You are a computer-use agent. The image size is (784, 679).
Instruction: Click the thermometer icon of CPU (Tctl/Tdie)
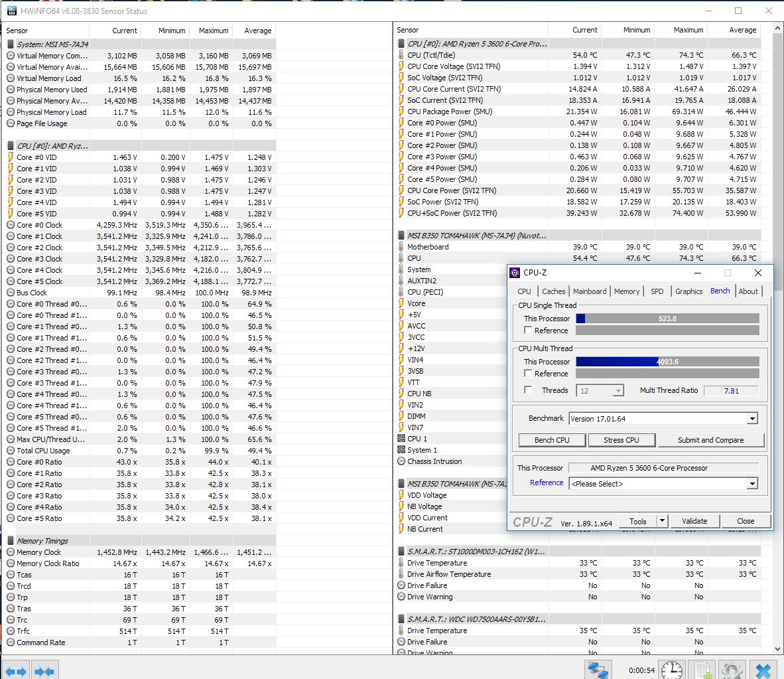[x=401, y=55]
